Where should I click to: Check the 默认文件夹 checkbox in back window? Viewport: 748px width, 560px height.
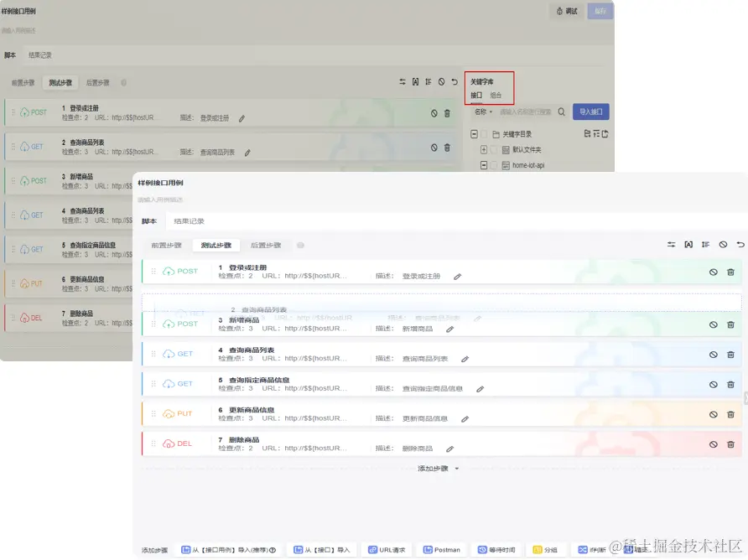tap(494, 150)
